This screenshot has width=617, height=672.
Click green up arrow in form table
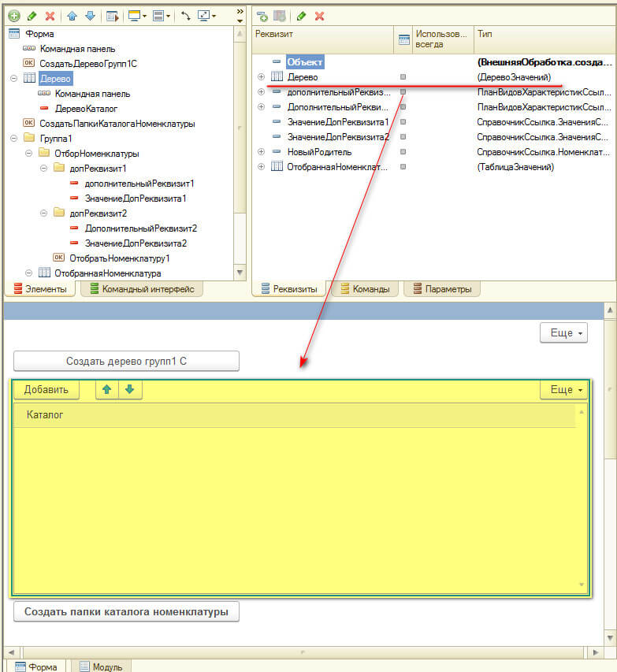point(107,389)
